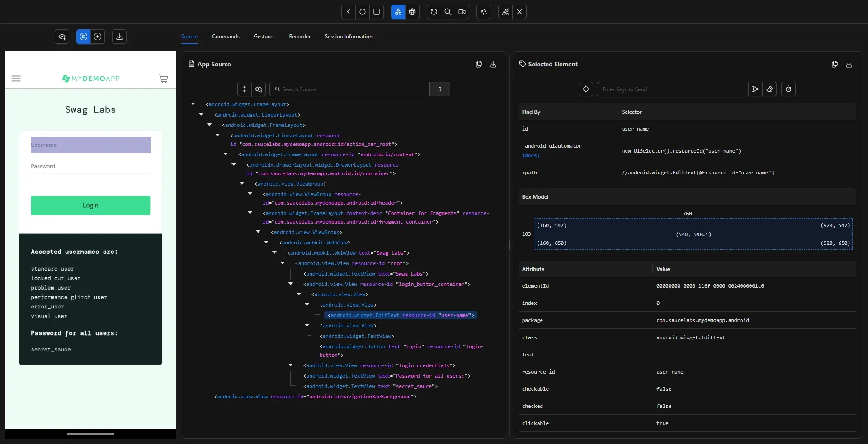Open the App Switcher square icon
The image size is (868, 444).
[377, 12]
